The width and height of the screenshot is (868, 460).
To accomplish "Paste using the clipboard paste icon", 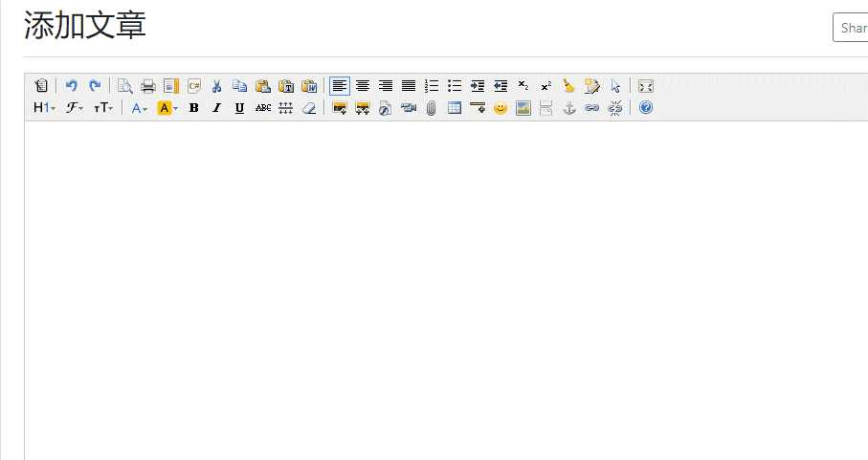I will [263, 86].
